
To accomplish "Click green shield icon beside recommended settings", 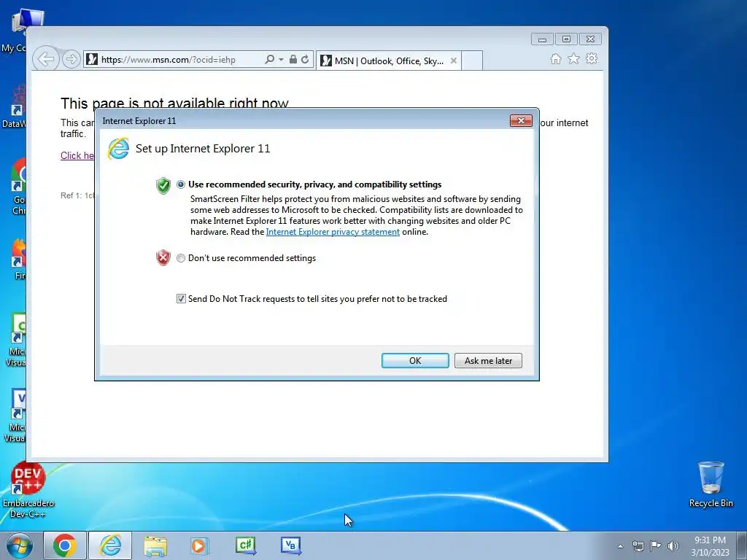I will 163,185.
